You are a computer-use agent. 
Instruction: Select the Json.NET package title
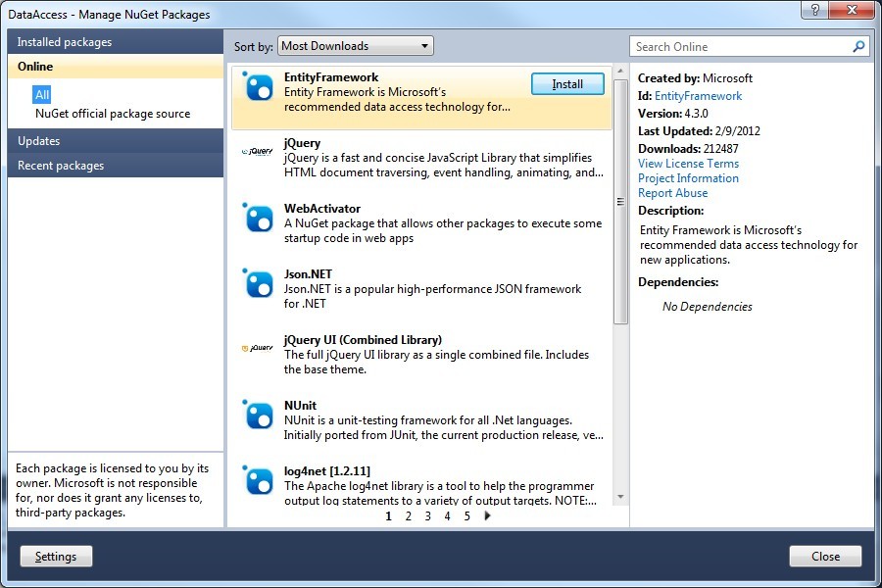click(308, 274)
